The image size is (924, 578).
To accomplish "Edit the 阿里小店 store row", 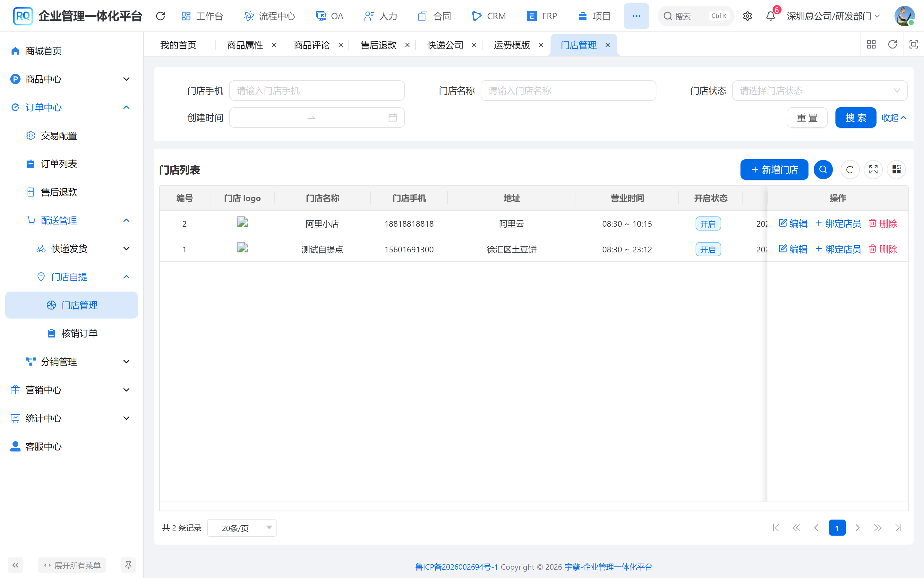I will pos(793,223).
